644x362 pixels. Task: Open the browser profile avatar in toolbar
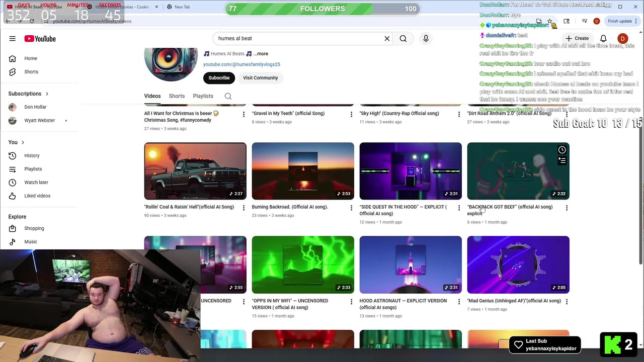[x=596, y=21]
